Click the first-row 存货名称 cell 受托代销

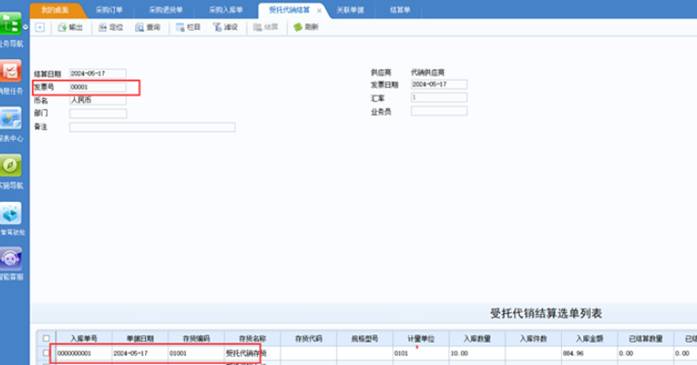coord(252,353)
